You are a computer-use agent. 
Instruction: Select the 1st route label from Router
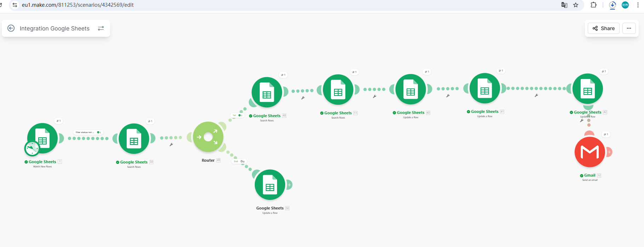pos(234,115)
